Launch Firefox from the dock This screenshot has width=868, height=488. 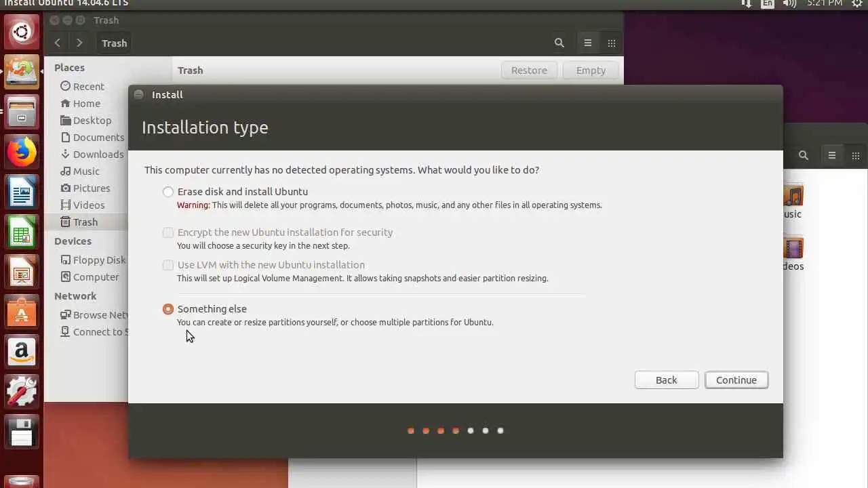(22, 152)
